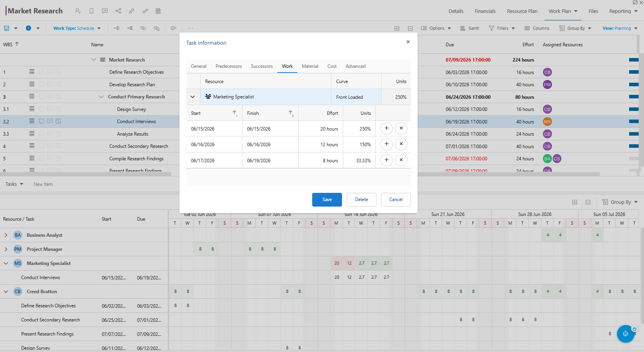Switch to Cost tab
644x352 pixels.
[332, 66]
